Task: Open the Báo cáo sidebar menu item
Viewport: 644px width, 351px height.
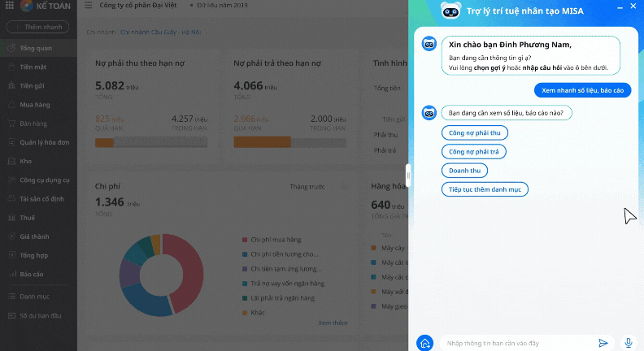Action: [x=32, y=274]
